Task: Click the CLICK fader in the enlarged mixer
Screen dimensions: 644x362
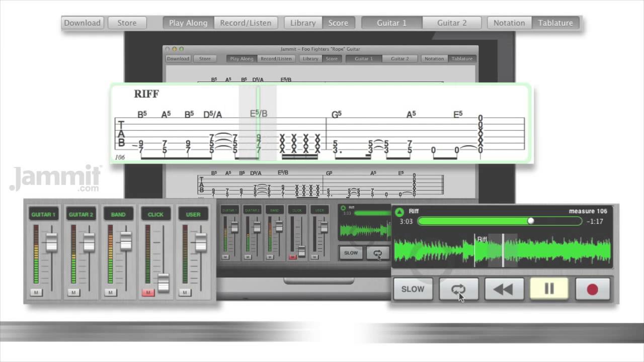Action: [163, 283]
